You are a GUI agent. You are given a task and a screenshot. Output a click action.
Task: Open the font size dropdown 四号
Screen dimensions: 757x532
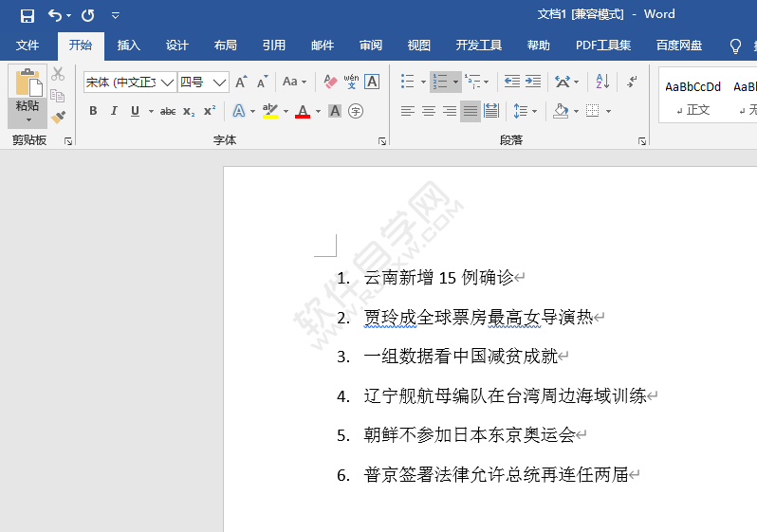click(x=220, y=83)
